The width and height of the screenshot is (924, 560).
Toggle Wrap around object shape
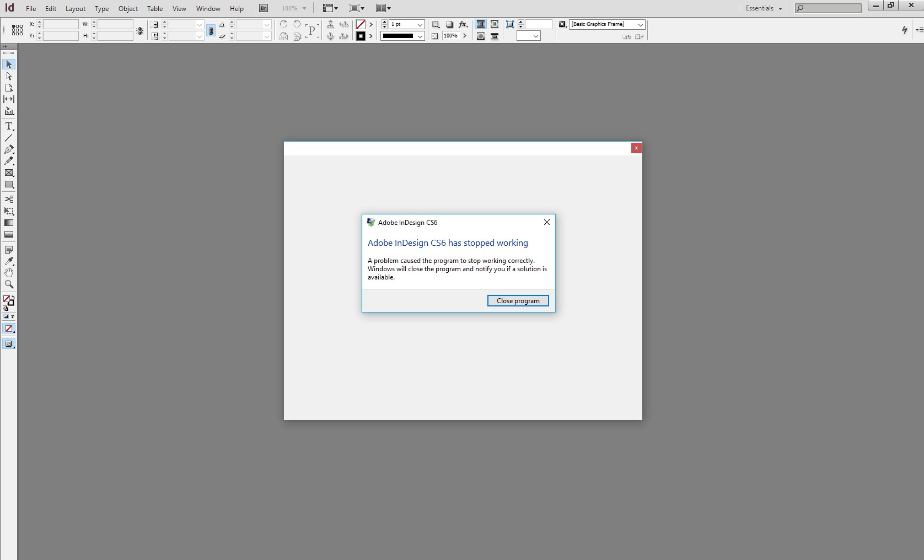481,36
